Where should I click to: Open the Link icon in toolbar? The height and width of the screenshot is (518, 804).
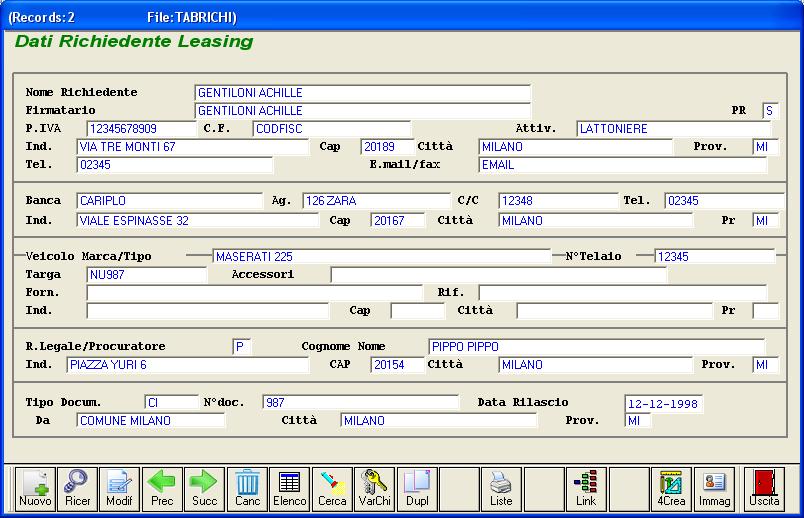[586, 489]
